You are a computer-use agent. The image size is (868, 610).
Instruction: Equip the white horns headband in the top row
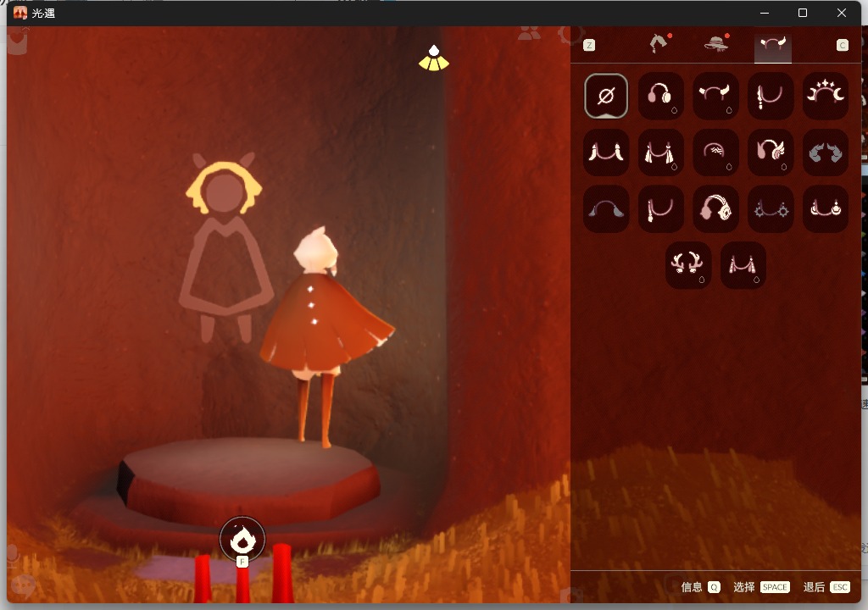[x=715, y=96]
